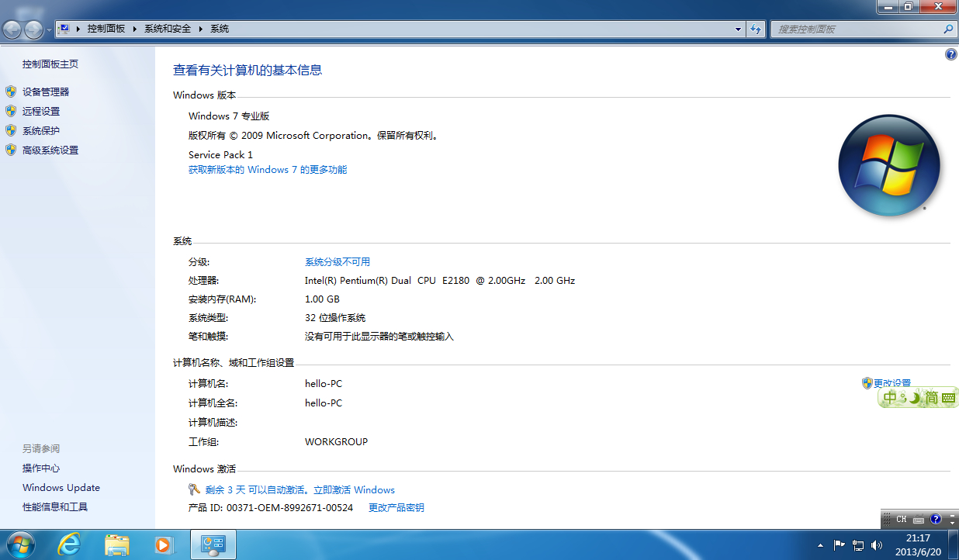Click the CH language bar indicator
Image resolution: width=959 pixels, height=560 pixels.
pos(902,519)
